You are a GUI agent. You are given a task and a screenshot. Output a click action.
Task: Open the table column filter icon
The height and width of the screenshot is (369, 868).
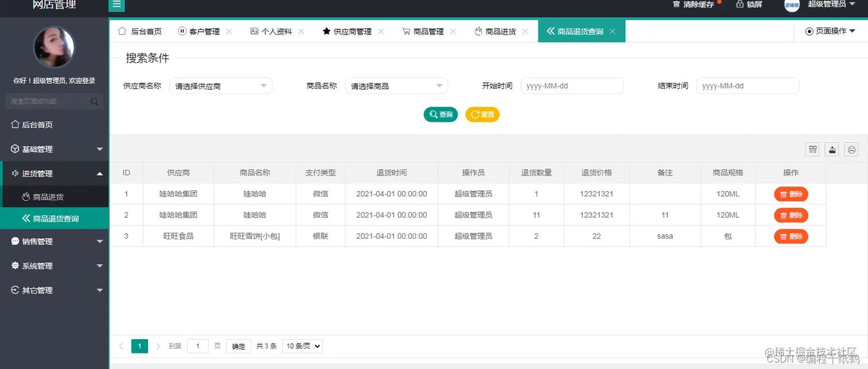pyautogui.click(x=813, y=149)
